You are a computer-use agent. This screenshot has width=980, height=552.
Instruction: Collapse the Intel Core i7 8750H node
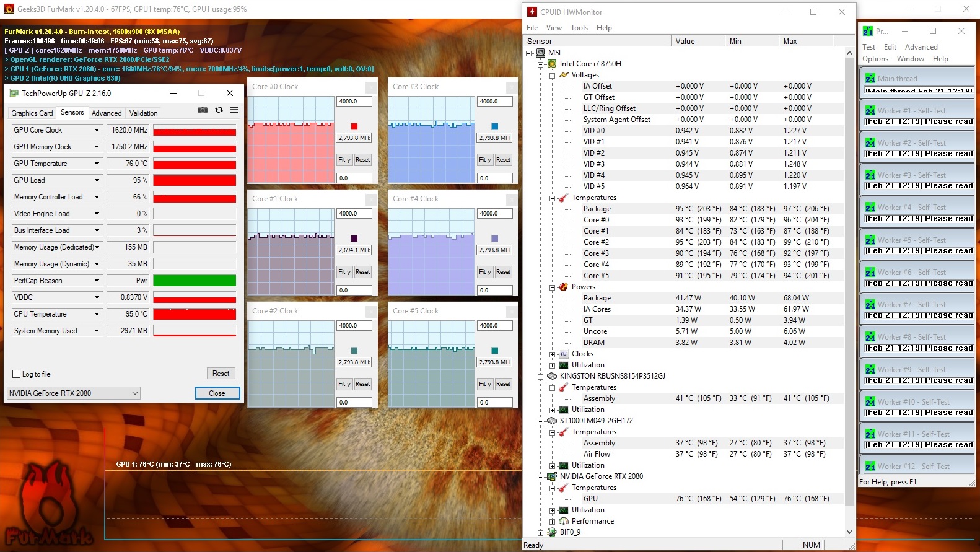tap(540, 64)
